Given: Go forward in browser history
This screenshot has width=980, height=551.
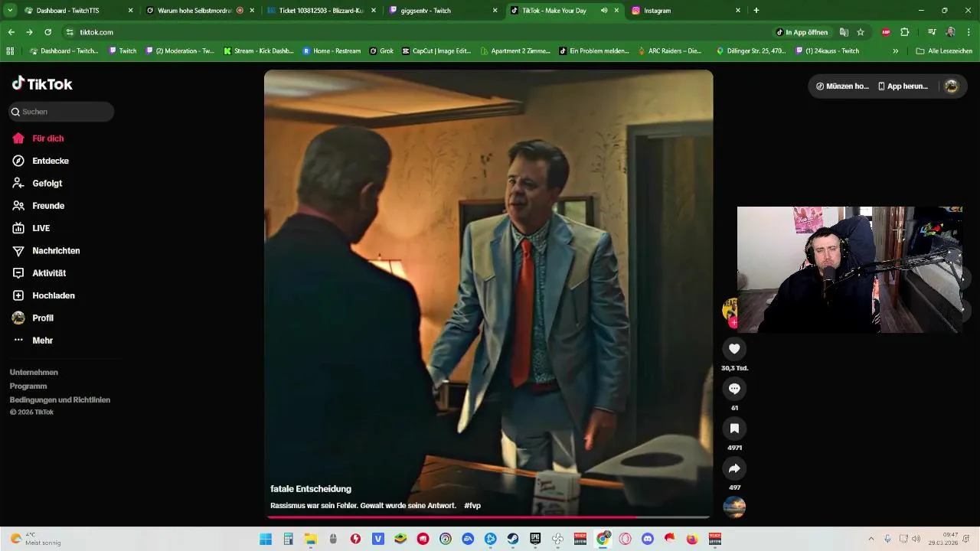Looking at the screenshot, I should click(x=29, y=32).
